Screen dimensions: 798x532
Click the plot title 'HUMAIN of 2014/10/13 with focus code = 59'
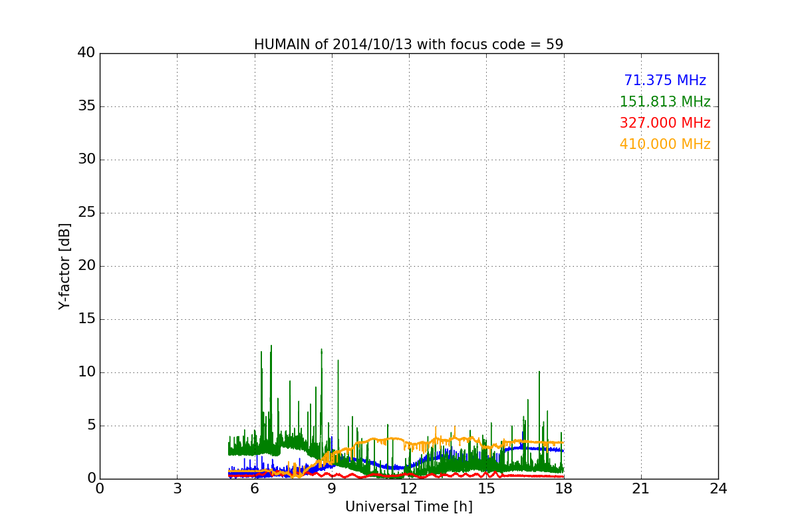[x=408, y=45]
